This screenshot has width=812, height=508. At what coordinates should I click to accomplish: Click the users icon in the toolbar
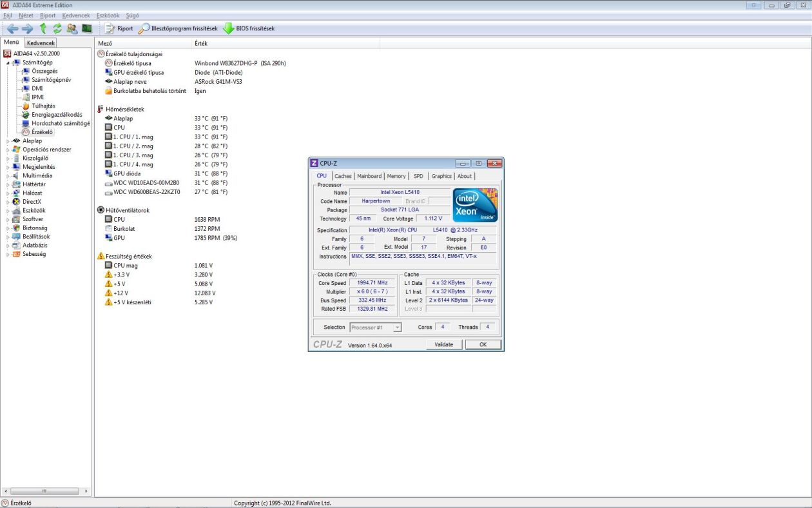[x=72, y=28]
